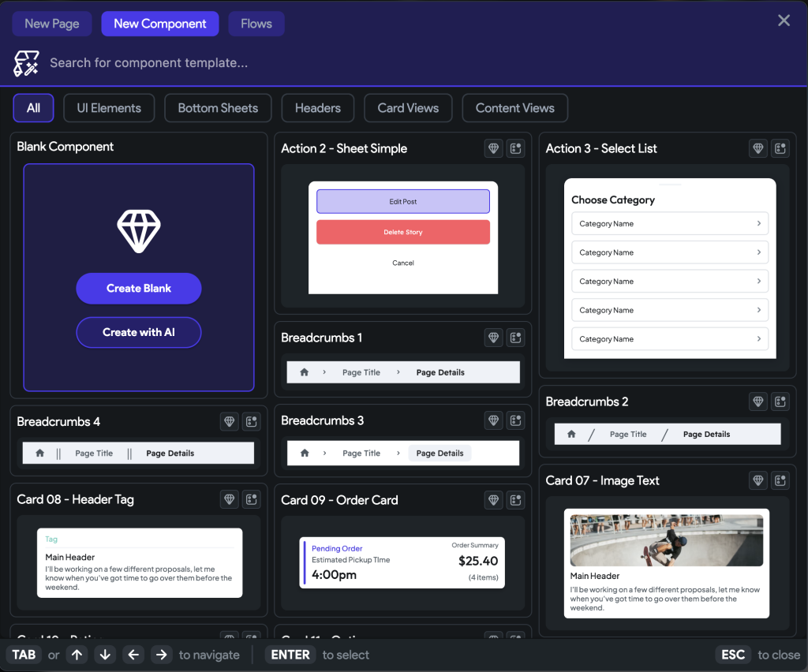Screen dimensions: 808x672
Task: Click the variants icon on Card 09 - Order Card
Action: pos(515,499)
